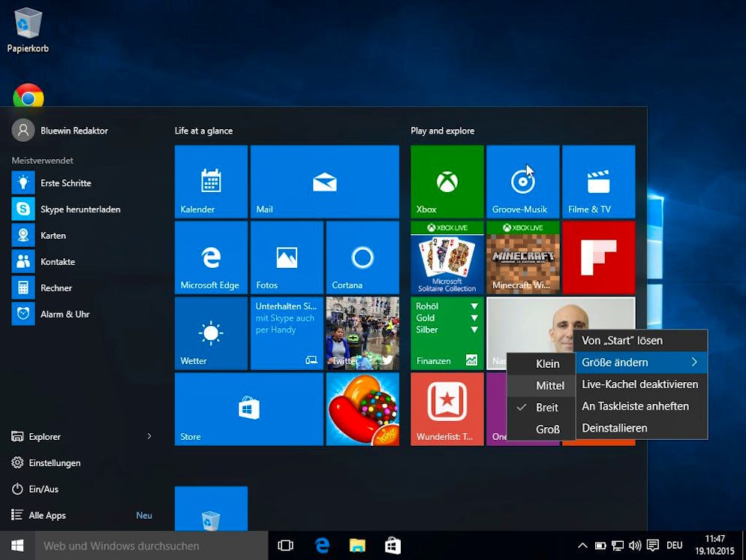
Task: Open the Cortana tile
Action: pyautogui.click(x=362, y=257)
